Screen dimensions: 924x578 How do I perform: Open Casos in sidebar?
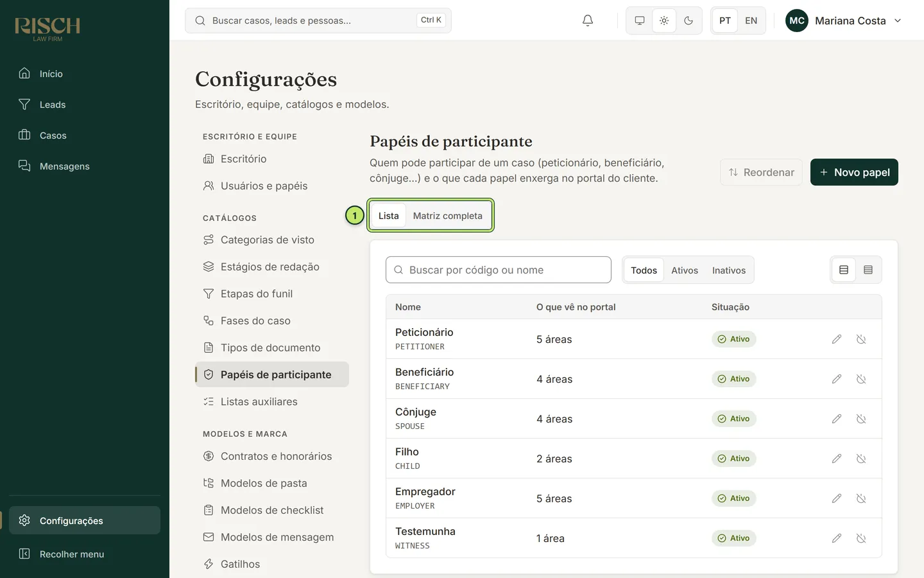click(x=85, y=136)
